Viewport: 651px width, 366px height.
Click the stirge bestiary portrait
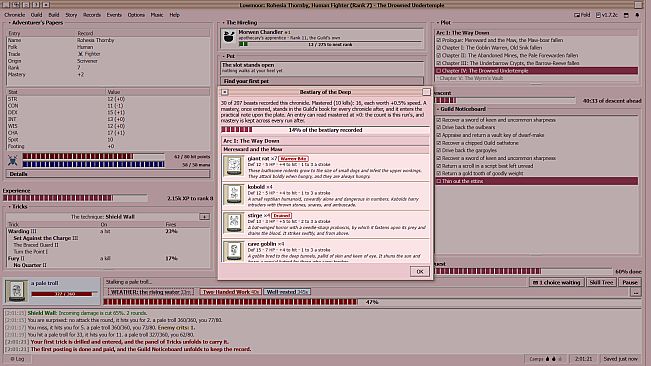234,223
